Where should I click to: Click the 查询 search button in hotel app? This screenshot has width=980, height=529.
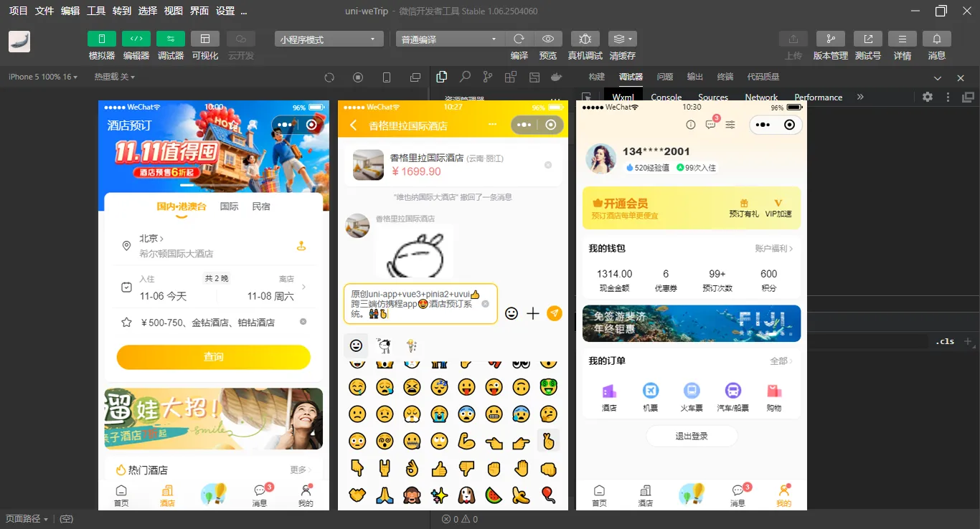tap(213, 357)
